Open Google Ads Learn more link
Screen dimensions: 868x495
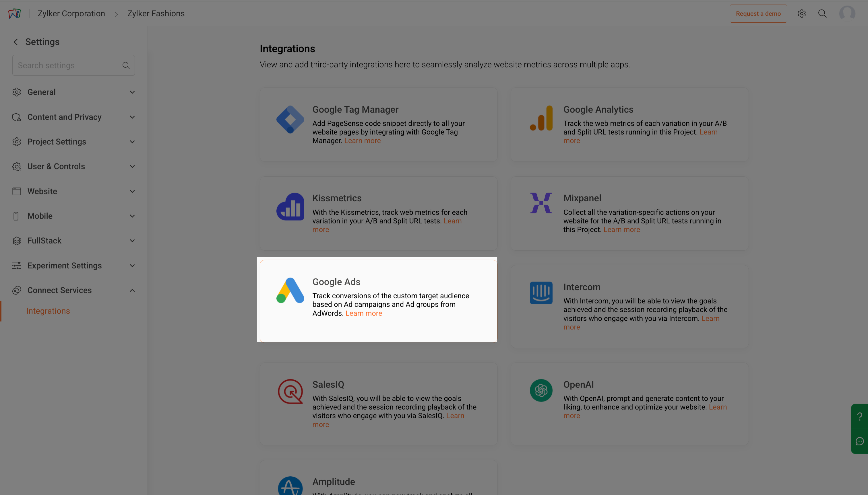point(363,313)
